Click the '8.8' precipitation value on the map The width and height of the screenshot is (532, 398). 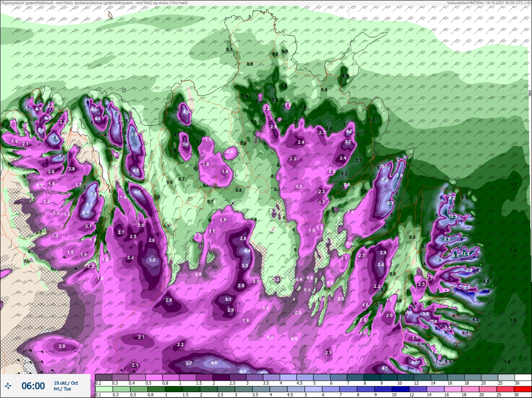tap(447, 240)
